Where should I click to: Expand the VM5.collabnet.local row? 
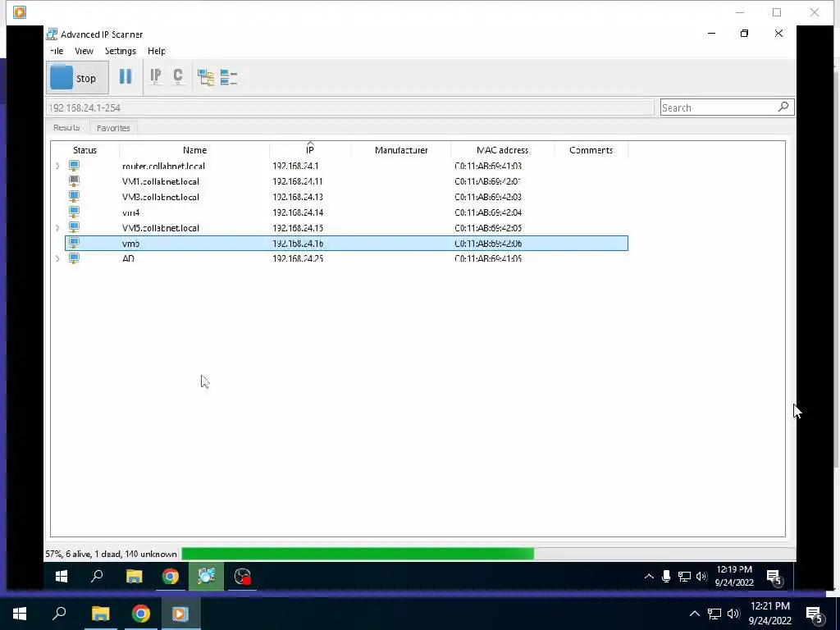tap(57, 228)
